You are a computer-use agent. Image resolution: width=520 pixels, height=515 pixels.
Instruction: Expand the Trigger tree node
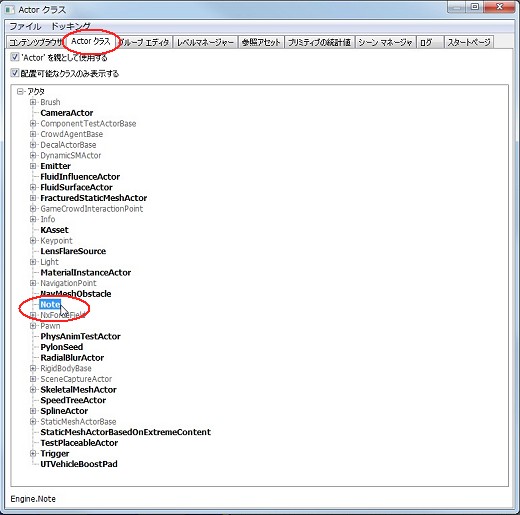(x=33, y=453)
